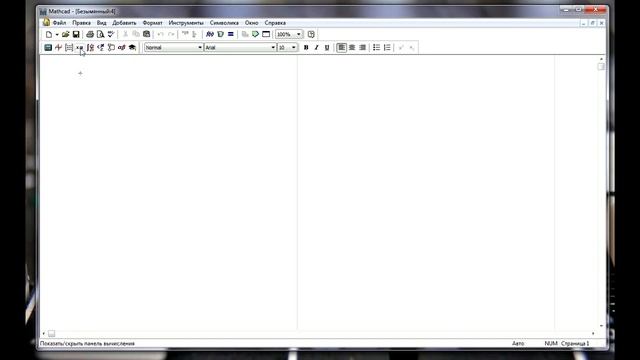Open the Файл menu

59,23
